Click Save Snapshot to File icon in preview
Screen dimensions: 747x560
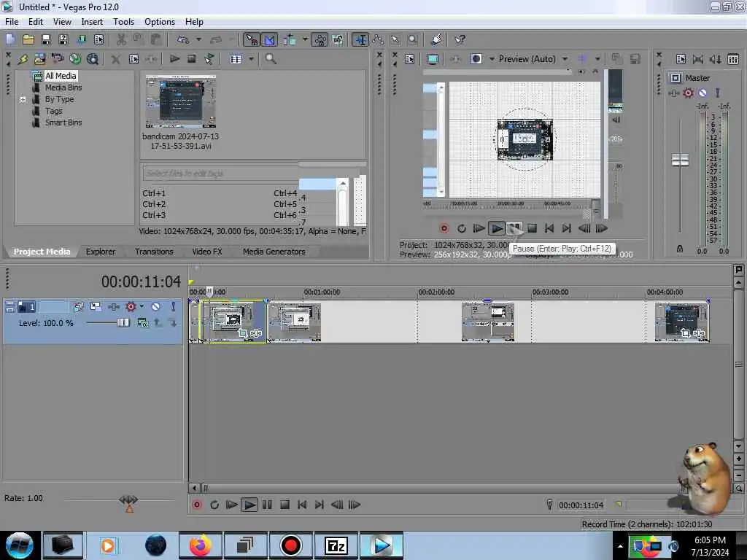[635, 59]
